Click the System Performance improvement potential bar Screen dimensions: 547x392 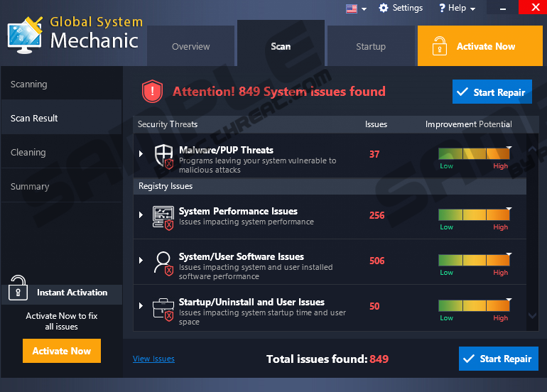(x=474, y=215)
